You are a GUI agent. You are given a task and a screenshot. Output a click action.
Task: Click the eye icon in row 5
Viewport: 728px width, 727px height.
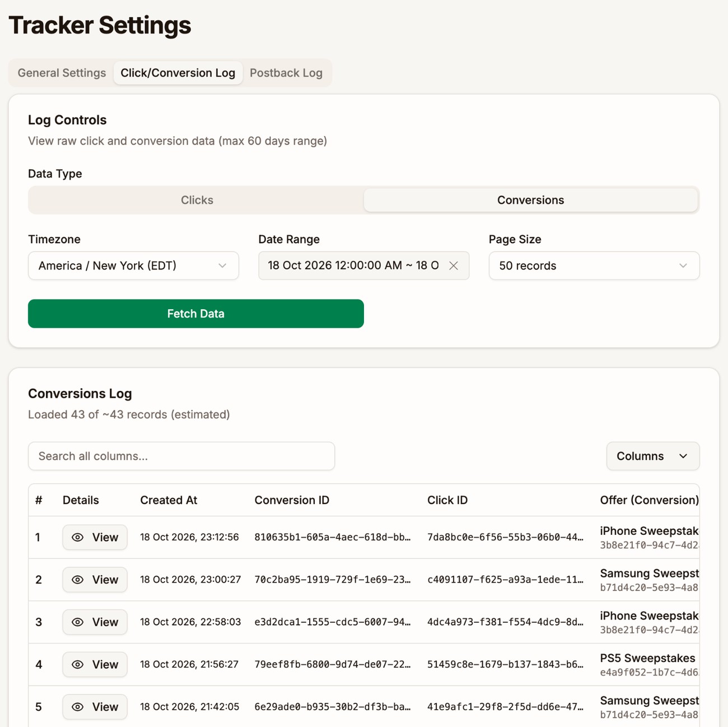[78, 707]
